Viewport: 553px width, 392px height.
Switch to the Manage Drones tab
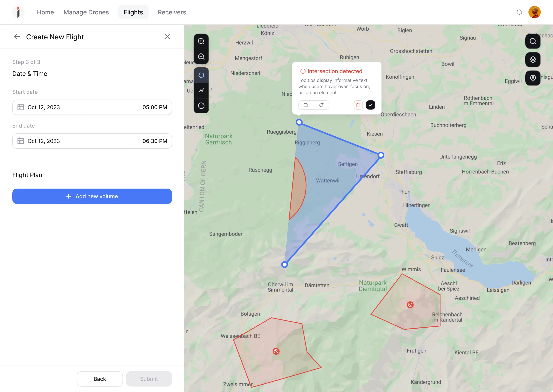86,12
